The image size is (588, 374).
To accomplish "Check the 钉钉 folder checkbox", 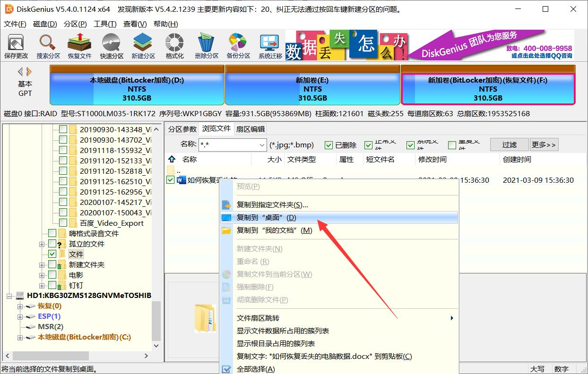I will click(x=52, y=285).
